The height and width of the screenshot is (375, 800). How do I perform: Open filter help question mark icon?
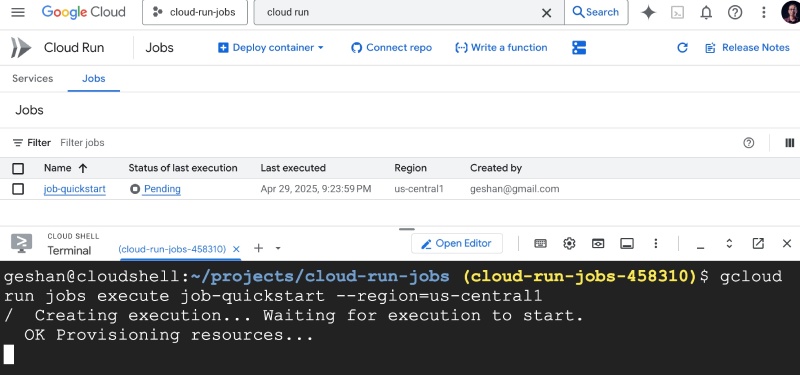748,143
